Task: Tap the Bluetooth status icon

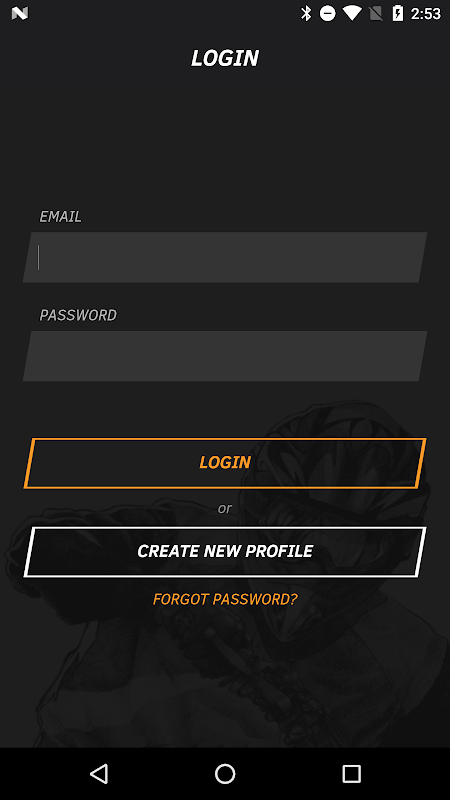Action: 306,13
